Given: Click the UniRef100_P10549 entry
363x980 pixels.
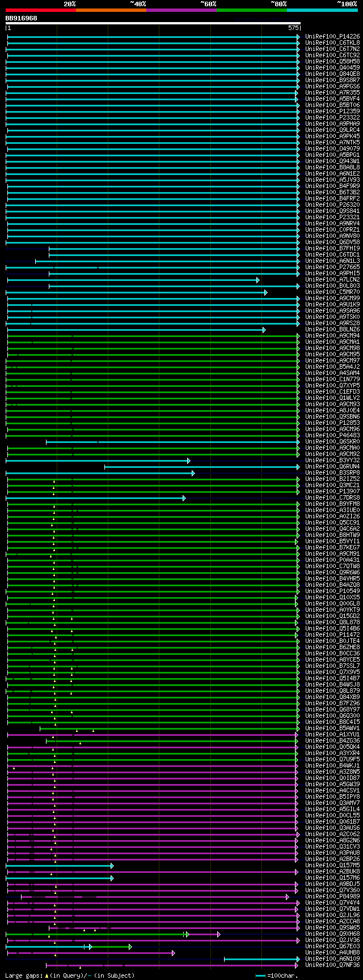Looking at the screenshot, I should pos(332,591).
